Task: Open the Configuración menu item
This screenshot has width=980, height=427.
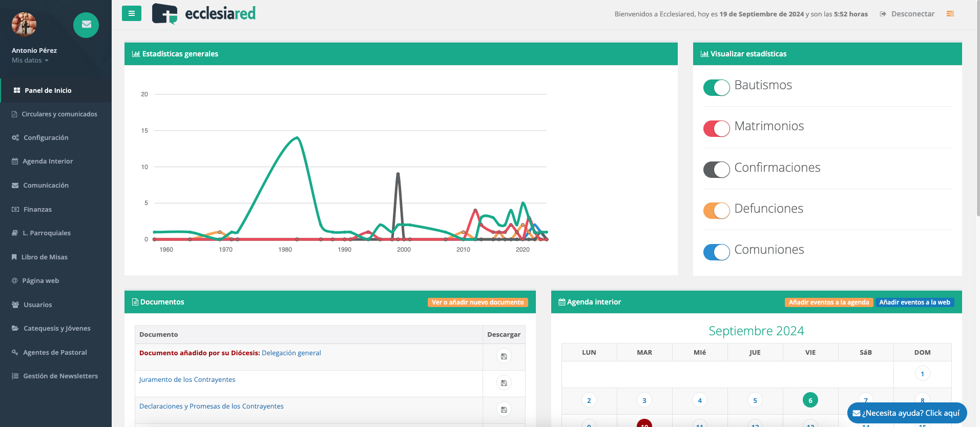Action: (56, 137)
